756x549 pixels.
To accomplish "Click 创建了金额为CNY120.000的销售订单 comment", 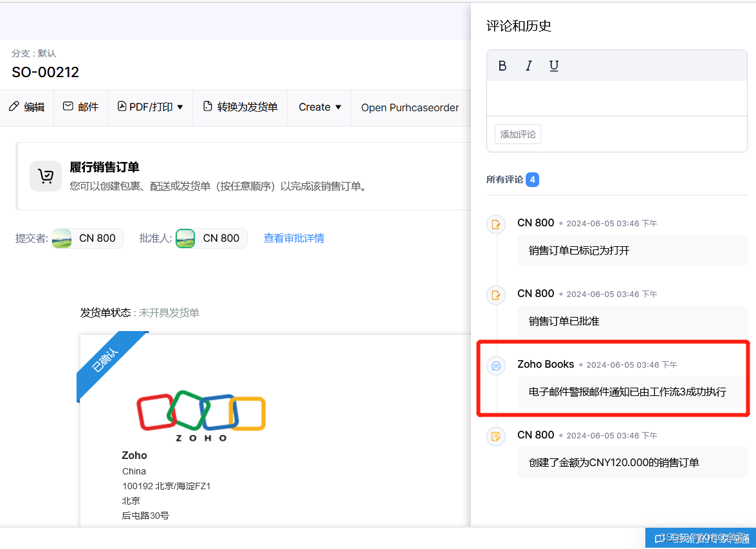I will pyautogui.click(x=614, y=463).
